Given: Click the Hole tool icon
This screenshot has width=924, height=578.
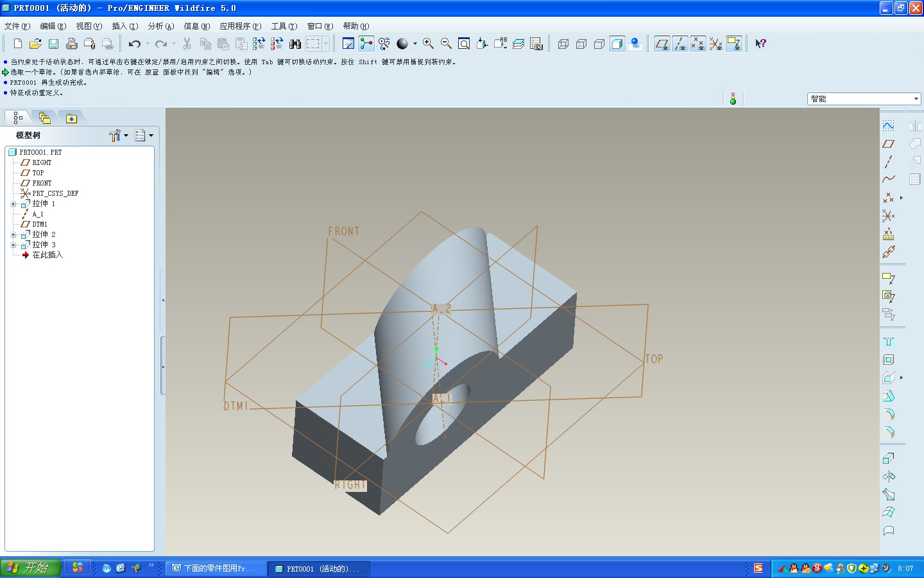Looking at the screenshot, I should (x=889, y=342).
